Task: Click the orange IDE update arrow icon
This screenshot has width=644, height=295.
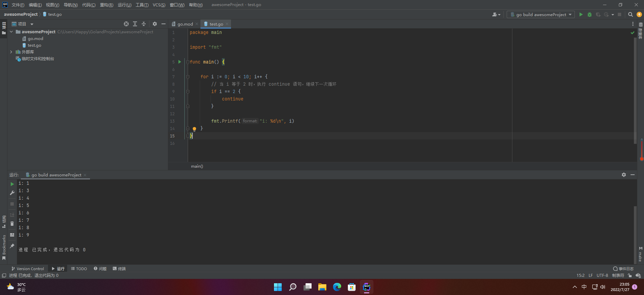Action: coord(639,14)
